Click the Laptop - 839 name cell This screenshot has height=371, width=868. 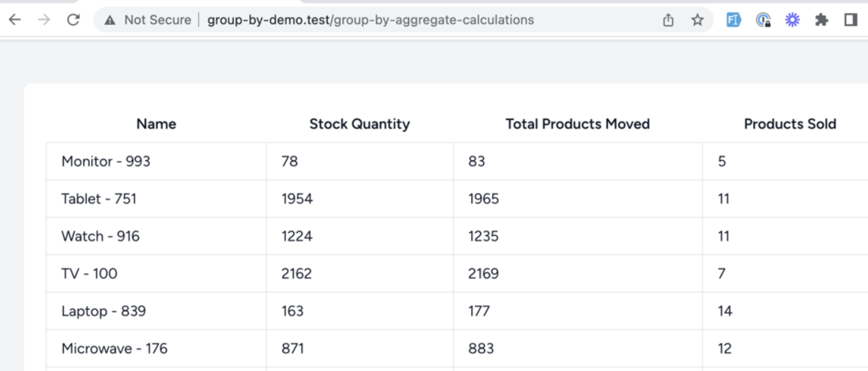click(156, 311)
